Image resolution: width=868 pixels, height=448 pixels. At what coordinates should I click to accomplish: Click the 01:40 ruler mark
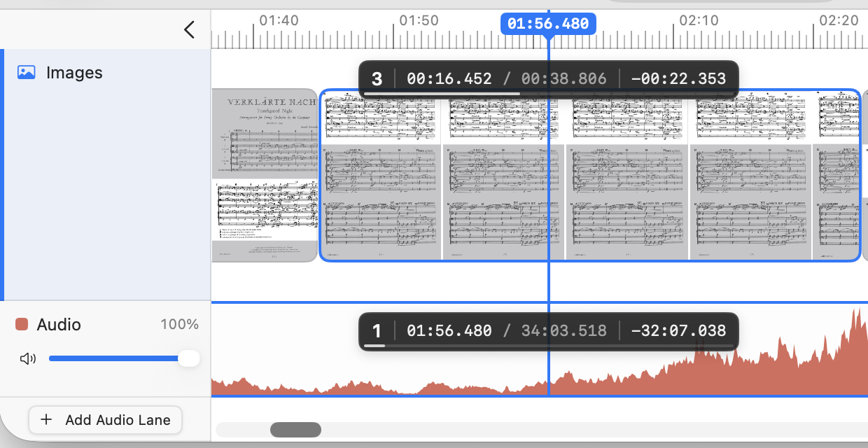click(x=279, y=20)
